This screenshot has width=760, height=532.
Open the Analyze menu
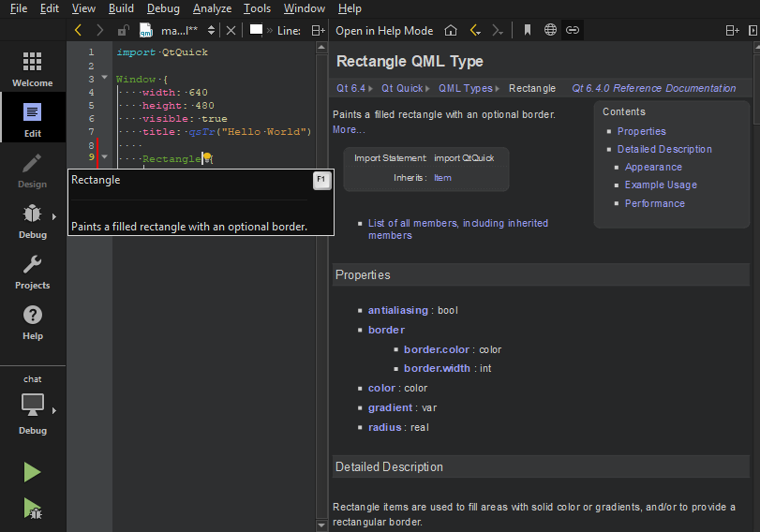[212, 8]
